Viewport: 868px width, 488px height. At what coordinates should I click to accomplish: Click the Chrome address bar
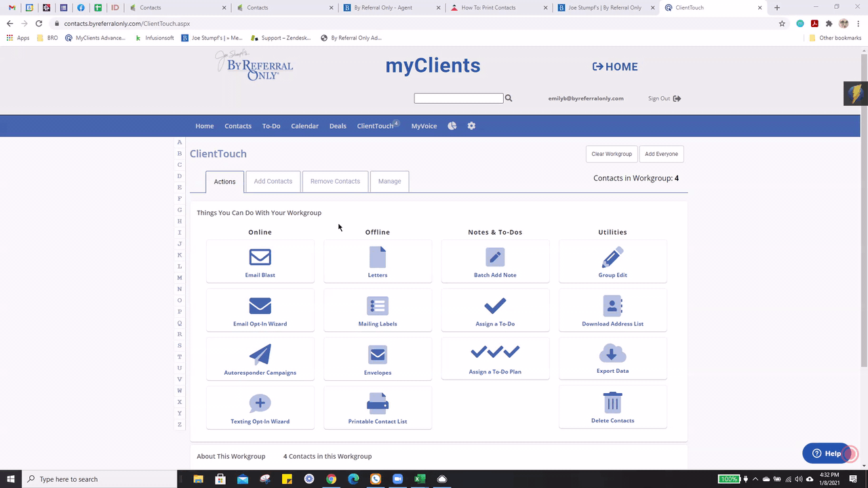(x=414, y=23)
